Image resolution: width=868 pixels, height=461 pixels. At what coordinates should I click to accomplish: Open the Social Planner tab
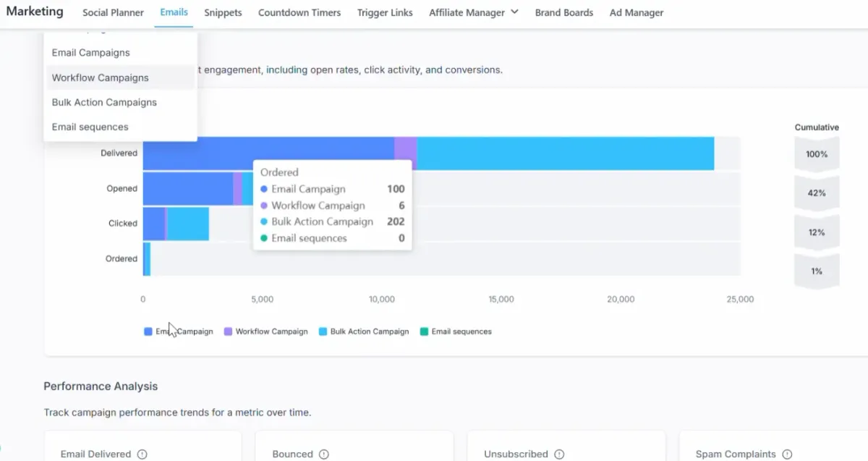click(113, 12)
